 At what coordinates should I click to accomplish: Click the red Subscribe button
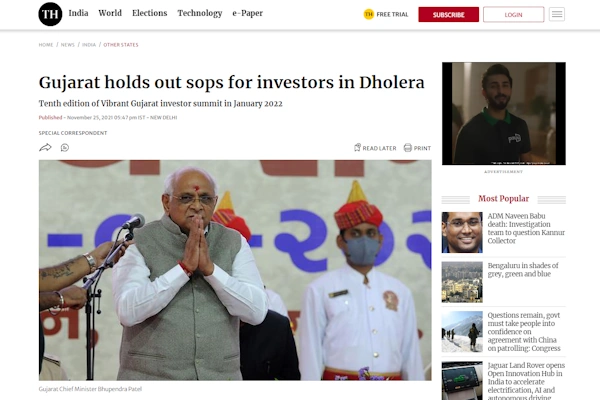click(448, 15)
